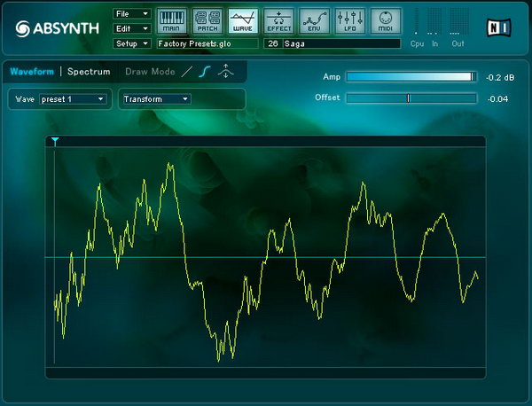Click the yellow waveform display
Image resolution: width=532 pixels, height=406 pixels.
[266, 257]
